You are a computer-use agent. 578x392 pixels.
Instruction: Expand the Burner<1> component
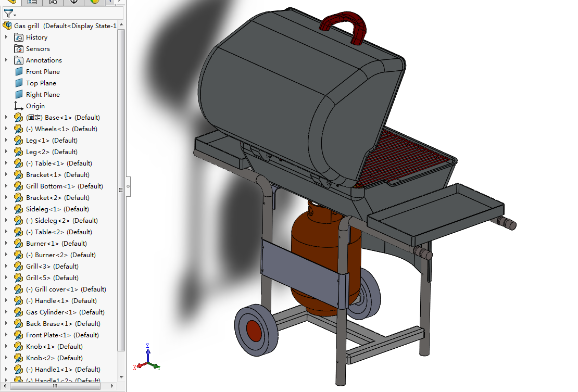[x=5, y=243]
